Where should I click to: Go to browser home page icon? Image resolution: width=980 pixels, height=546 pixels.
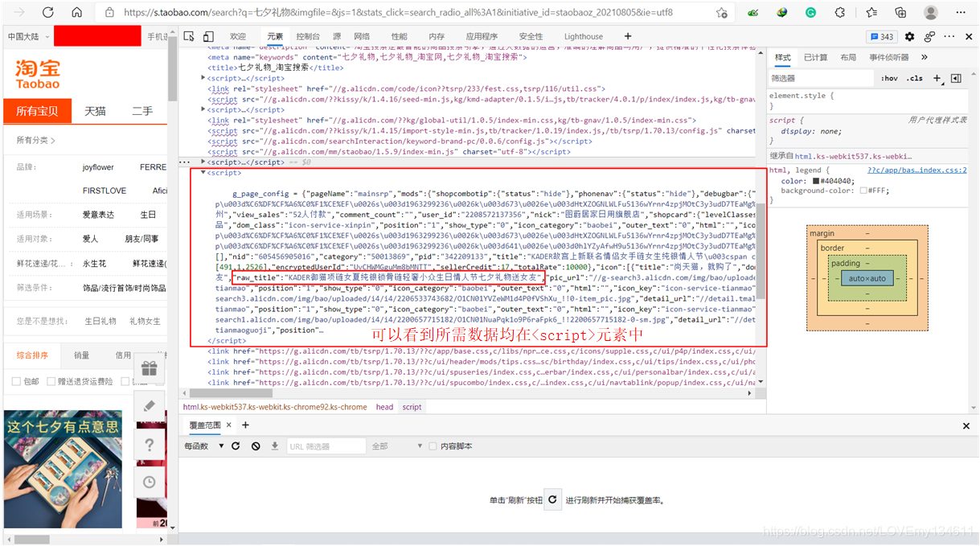77,13
